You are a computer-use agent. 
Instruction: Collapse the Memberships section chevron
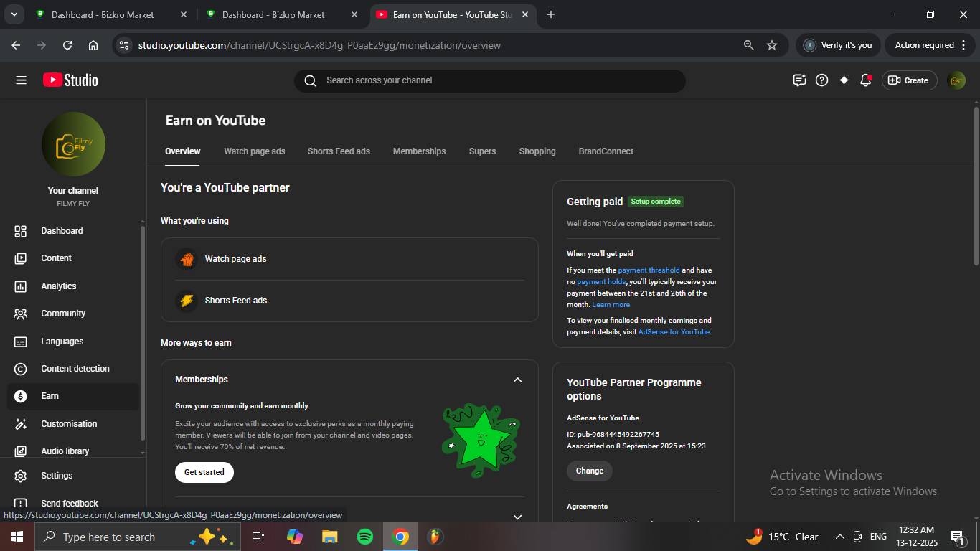[x=517, y=380]
